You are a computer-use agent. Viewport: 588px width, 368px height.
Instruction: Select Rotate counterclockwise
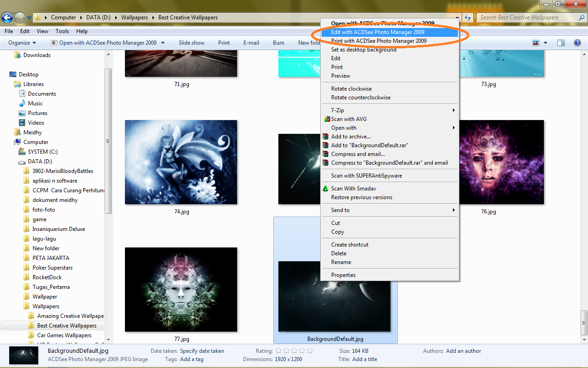(x=390, y=98)
